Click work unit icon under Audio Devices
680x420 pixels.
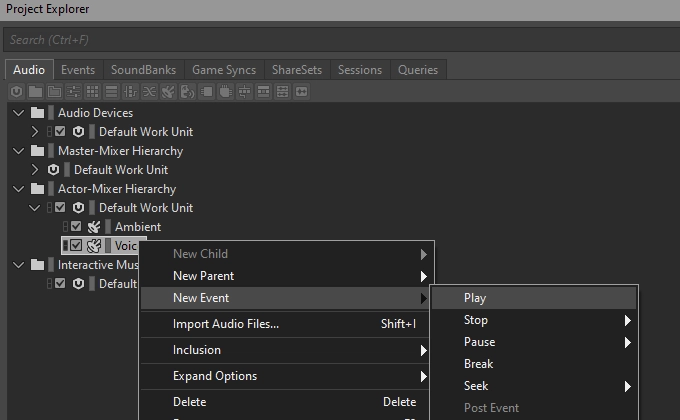tap(78, 131)
